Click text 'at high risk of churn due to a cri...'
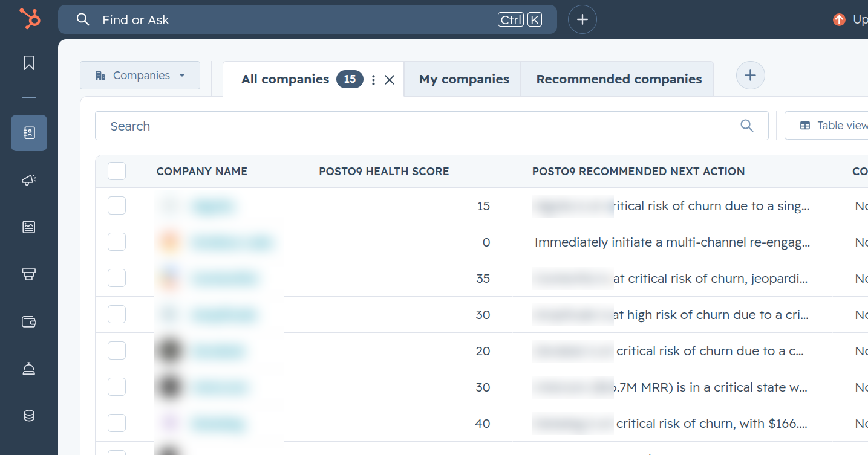 pos(711,315)
